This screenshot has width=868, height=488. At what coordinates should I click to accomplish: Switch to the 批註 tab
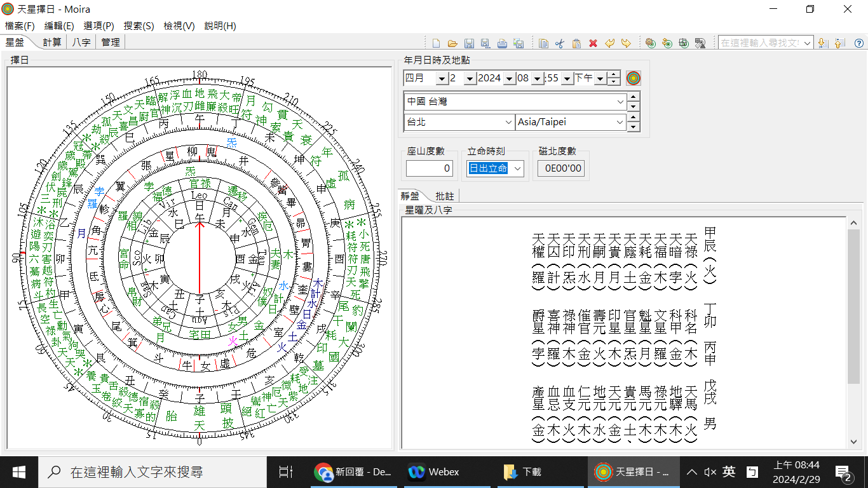[x=445, y=196]
